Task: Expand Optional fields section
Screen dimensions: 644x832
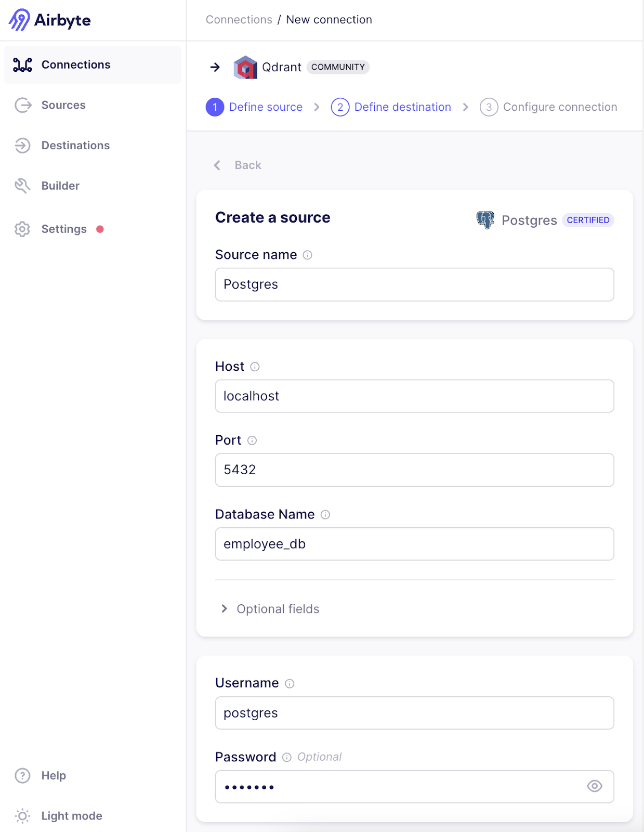Action: tap(270, 609)
